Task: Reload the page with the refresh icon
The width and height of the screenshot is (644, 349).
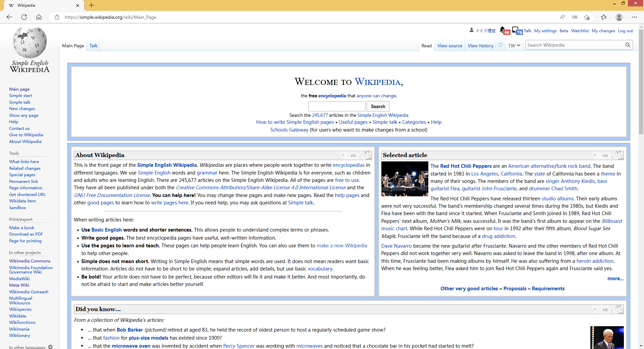Action: coord(24,17)
